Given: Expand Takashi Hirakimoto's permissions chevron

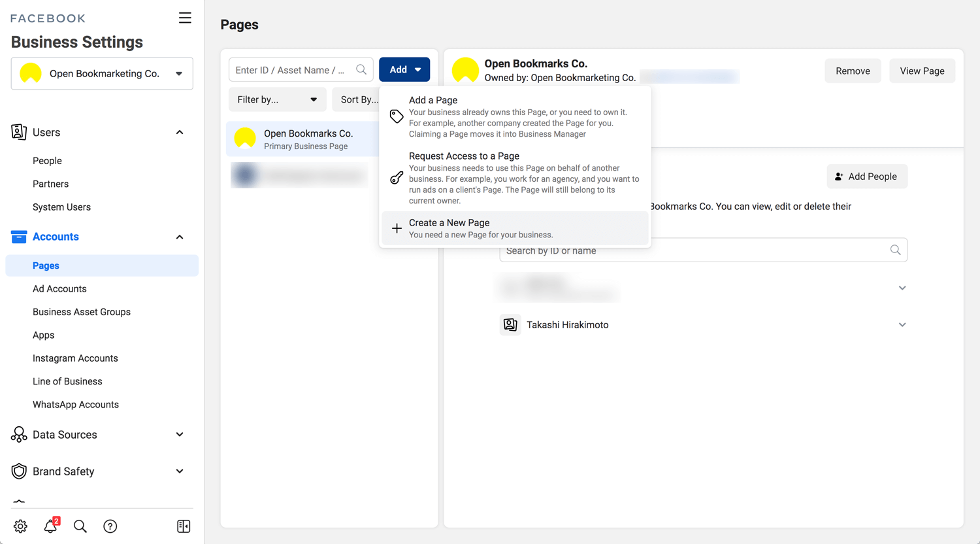Looking at the screenshot, I should 902,324.
